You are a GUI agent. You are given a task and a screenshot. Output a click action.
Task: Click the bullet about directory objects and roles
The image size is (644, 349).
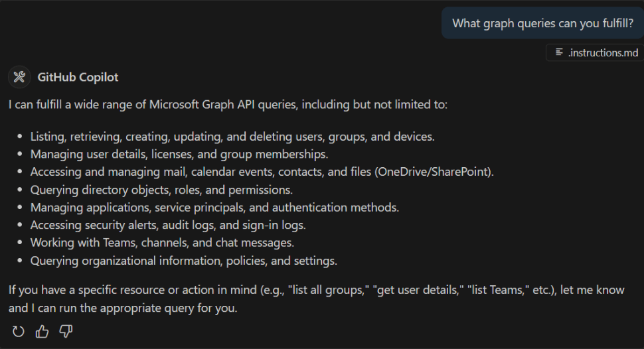(x=161, y=190)
